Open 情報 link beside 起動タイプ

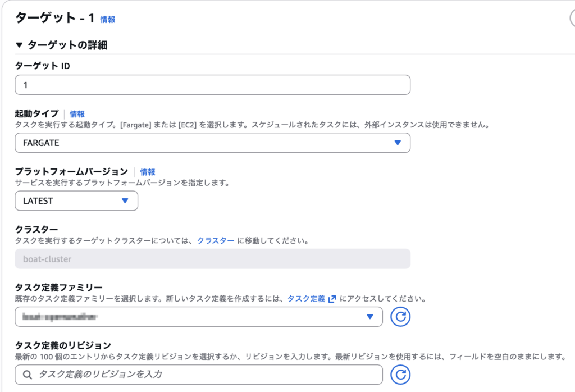click(77, 114)
